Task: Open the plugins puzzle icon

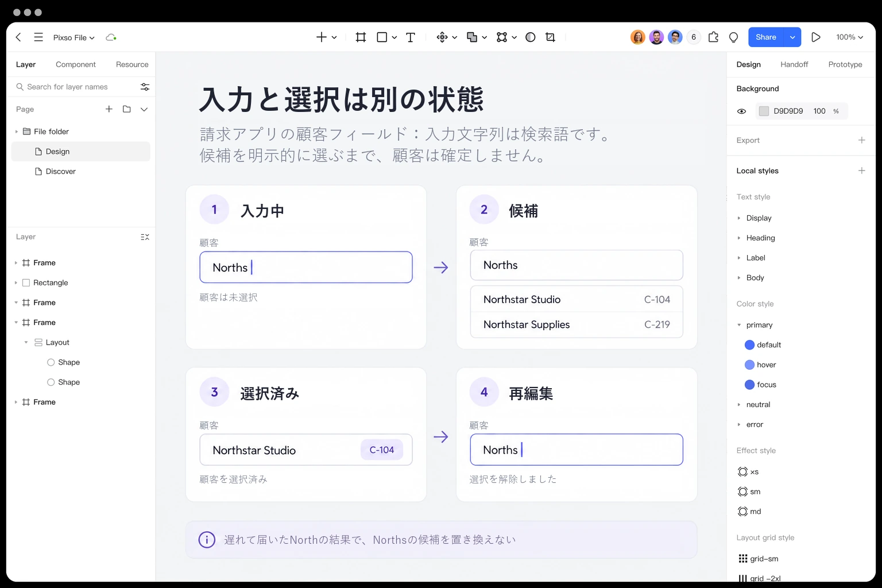Action: tap(713, 37)
